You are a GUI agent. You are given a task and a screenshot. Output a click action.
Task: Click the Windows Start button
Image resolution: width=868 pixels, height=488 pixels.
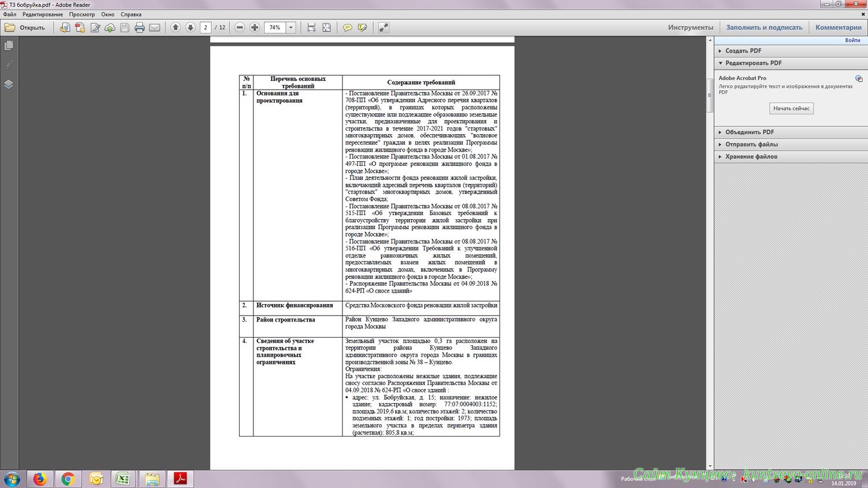click(12, 479)
